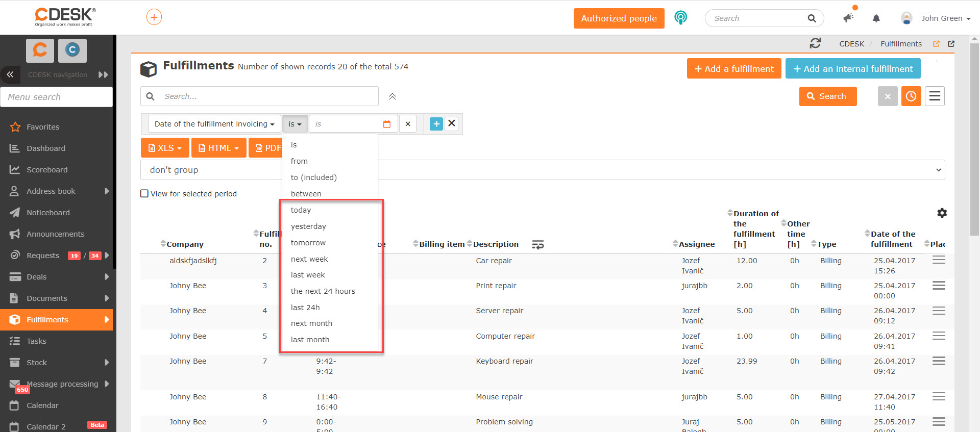This screenshot has height=432, width=980.
Task: Open row menu for Car repair
Action: click(939, 260)
